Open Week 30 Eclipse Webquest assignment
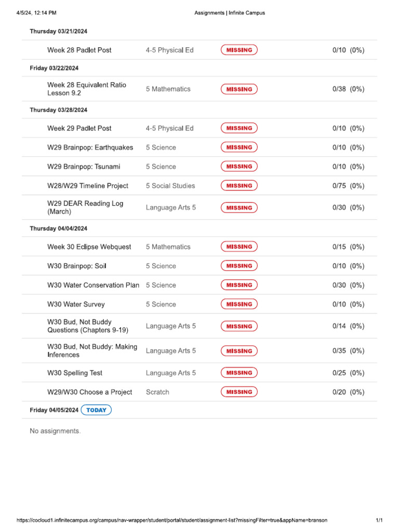Viewport: 399px width, 532px height. [89, 247]
